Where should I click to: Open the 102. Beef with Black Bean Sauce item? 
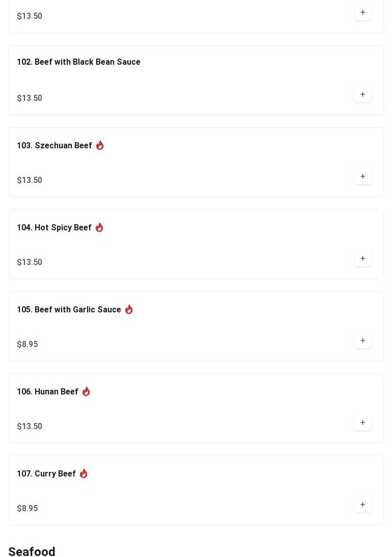click(79, 62)
